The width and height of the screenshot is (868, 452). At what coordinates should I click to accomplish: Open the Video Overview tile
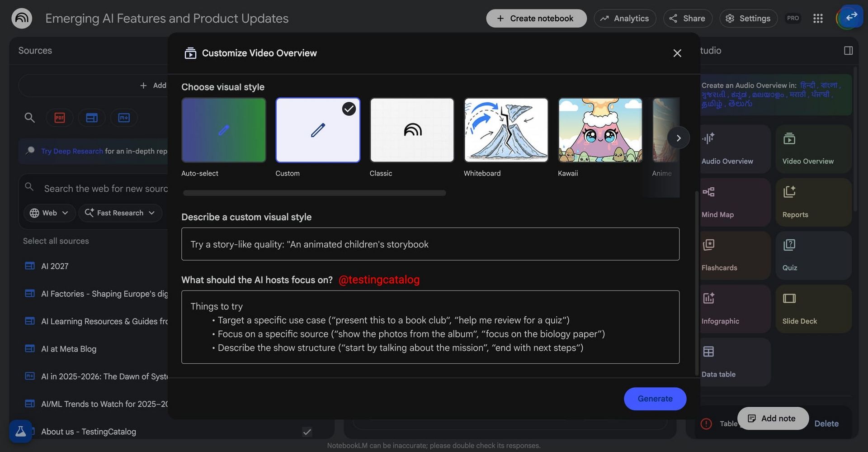[x=813, y=149]
